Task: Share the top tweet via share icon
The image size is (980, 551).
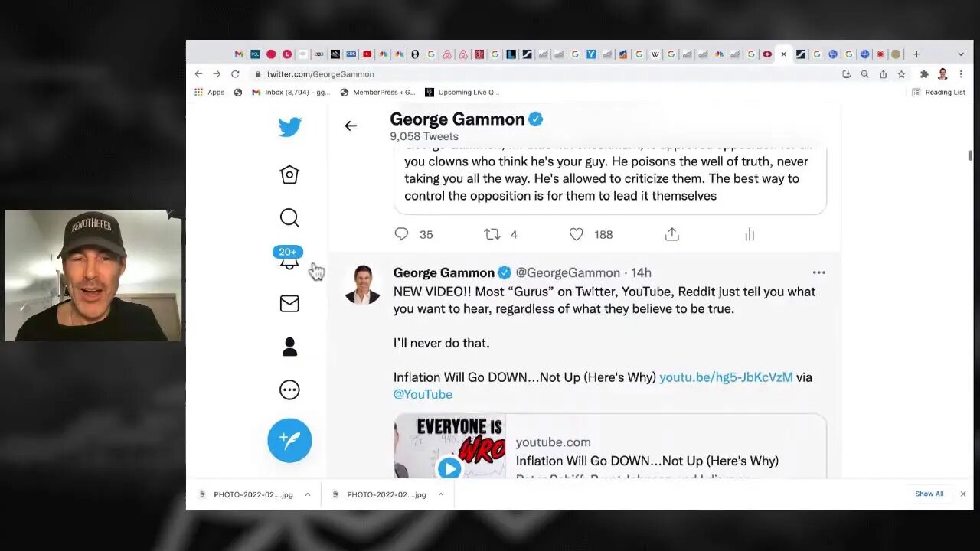Action: coord(672,234)
